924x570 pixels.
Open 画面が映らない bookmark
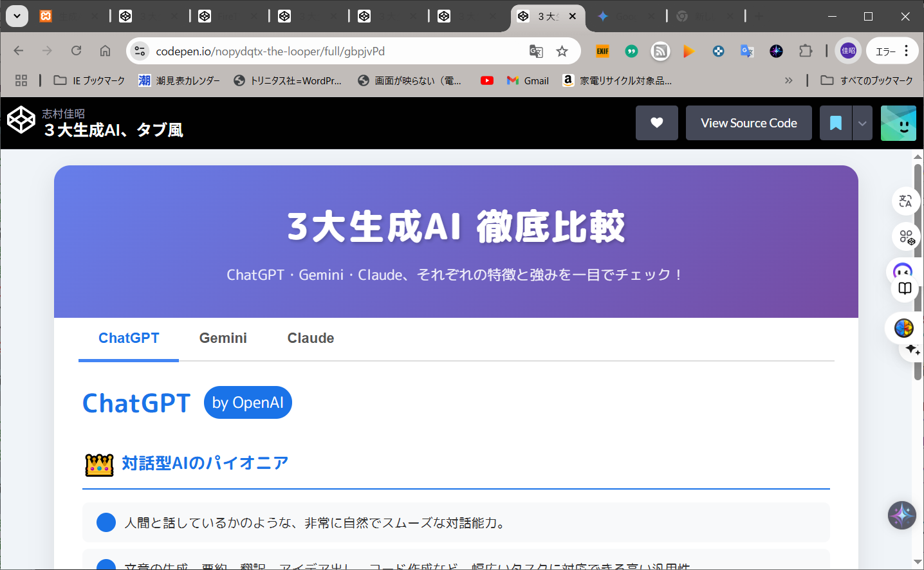410,80
